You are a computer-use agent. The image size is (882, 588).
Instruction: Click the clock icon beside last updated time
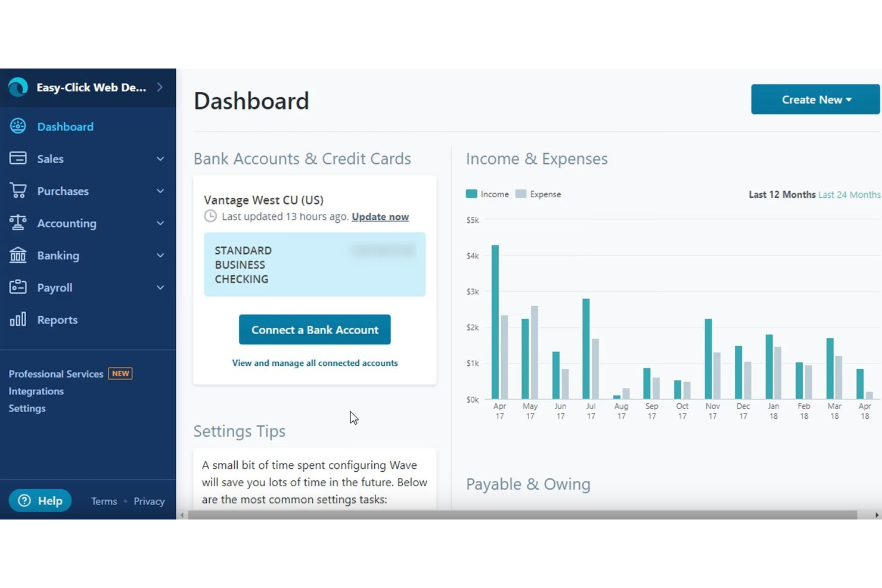(x=210, y=216)
